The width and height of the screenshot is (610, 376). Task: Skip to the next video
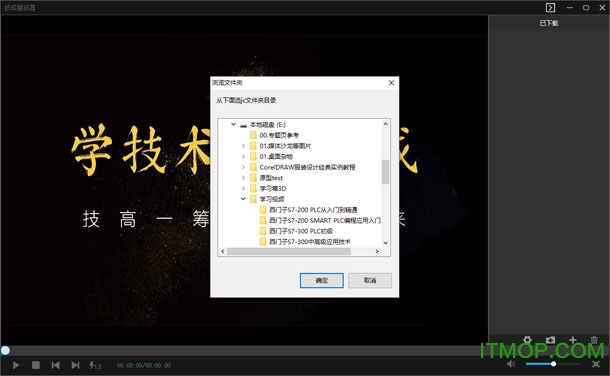(x=75, y=365)
